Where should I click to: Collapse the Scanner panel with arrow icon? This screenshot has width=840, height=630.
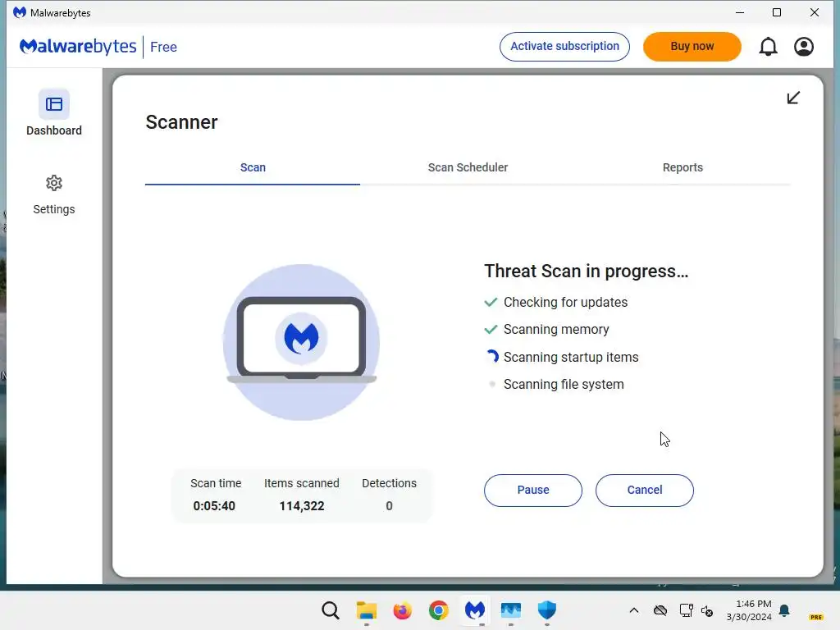[793, 98]
